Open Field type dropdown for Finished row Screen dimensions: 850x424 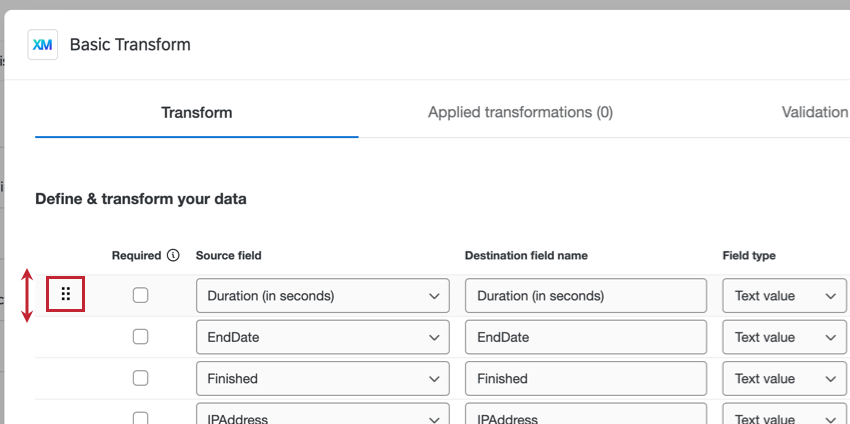pos(785,379)
